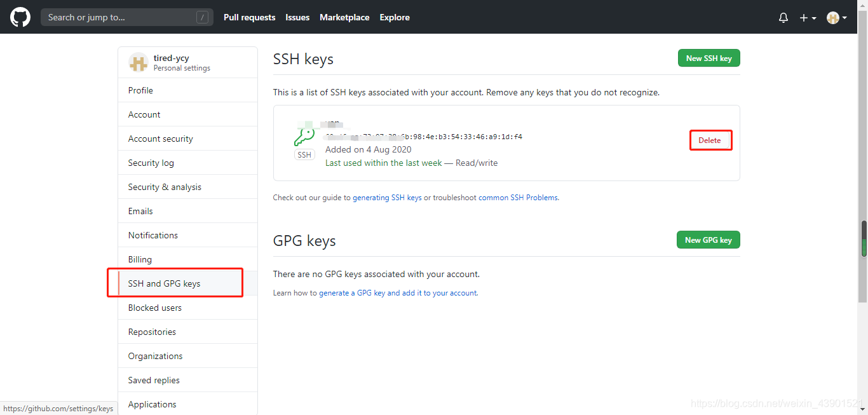Click the GPG keys heading
This screenshot has width=868, height=415.
(x=304, y=241)
